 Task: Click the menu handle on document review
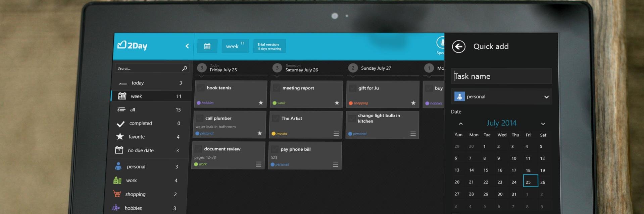pos(259,164)
